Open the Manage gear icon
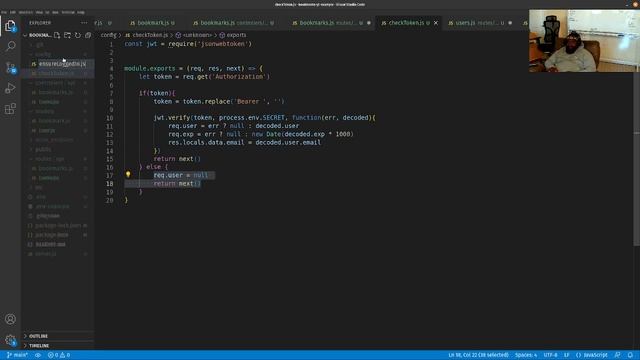Viewport: 640px width, 360px height. [10, 340]
